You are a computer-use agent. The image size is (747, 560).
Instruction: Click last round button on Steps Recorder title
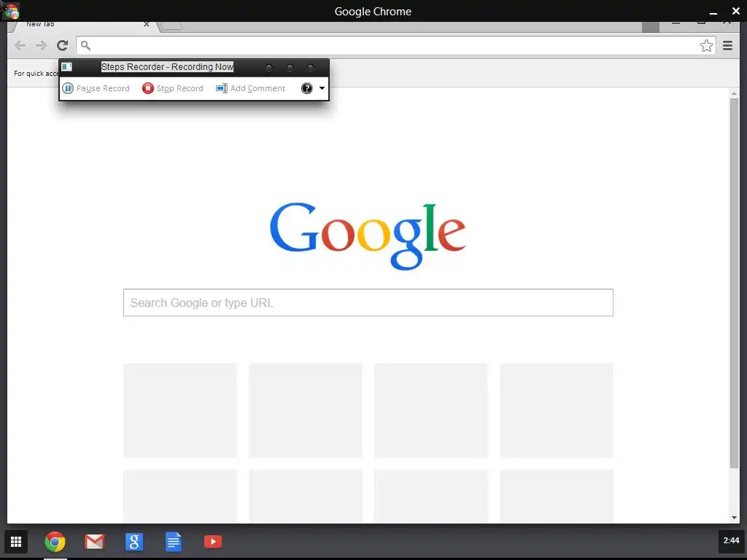click(310, 68)
